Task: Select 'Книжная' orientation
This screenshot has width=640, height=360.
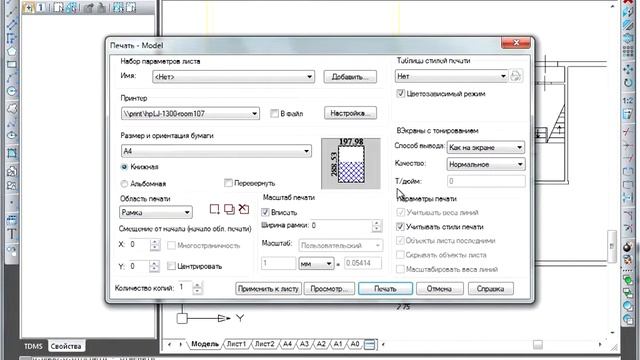Action: click(x=124, y=167)
